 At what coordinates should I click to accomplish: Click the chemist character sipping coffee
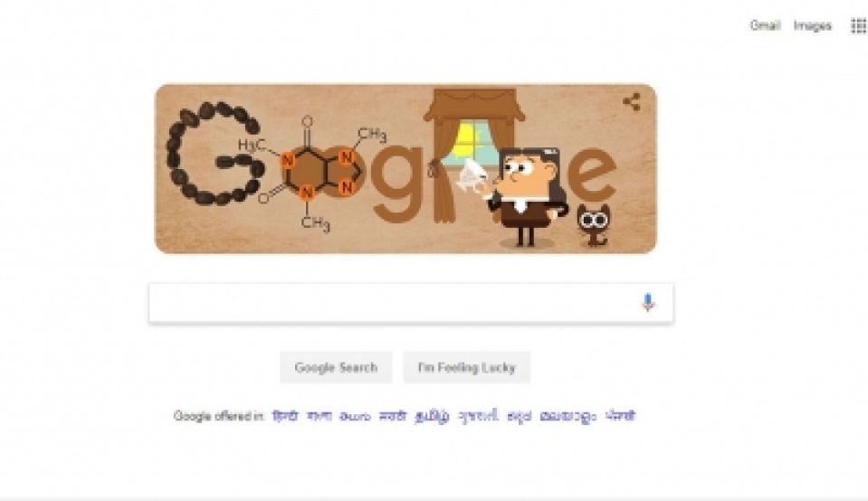(527, 196)
